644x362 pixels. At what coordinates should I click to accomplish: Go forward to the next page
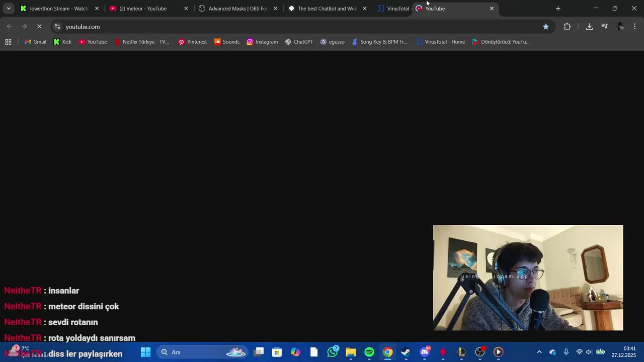point(24,27)
